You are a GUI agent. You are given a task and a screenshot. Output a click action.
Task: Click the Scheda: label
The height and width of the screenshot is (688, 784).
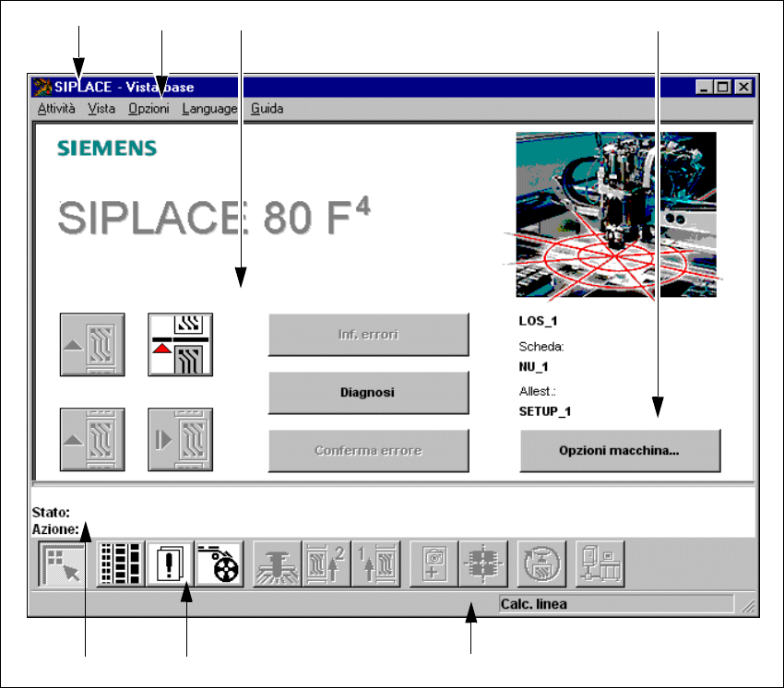(x=541, y=347)
